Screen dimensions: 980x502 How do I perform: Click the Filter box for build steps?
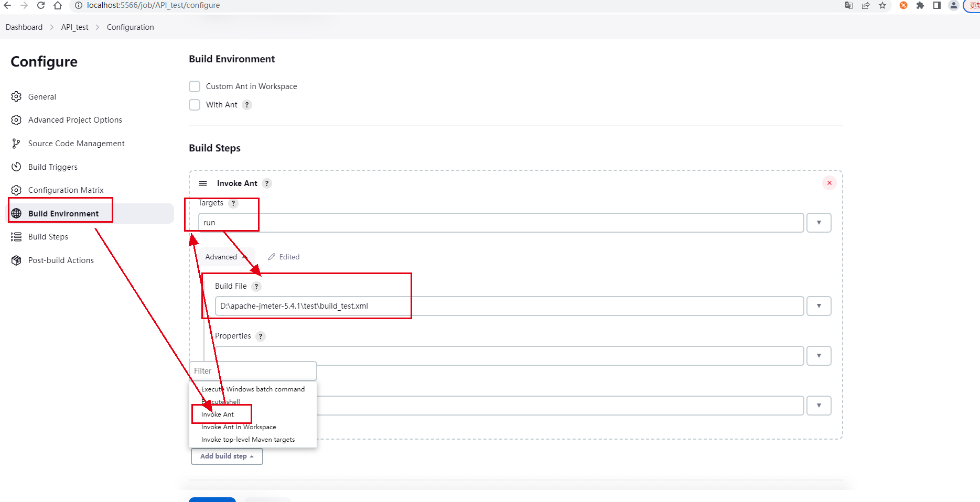[253, 371]
